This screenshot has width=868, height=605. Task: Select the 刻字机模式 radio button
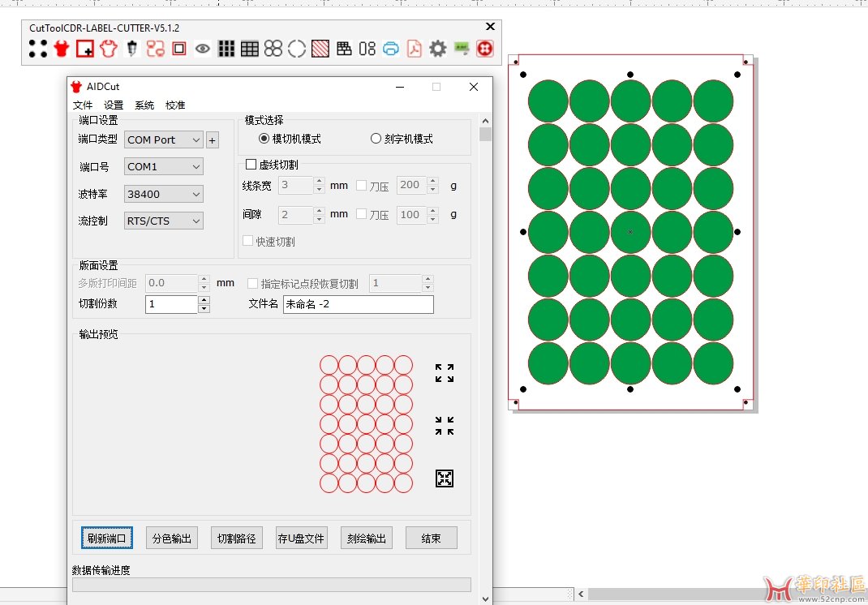[x=376, y=139]
